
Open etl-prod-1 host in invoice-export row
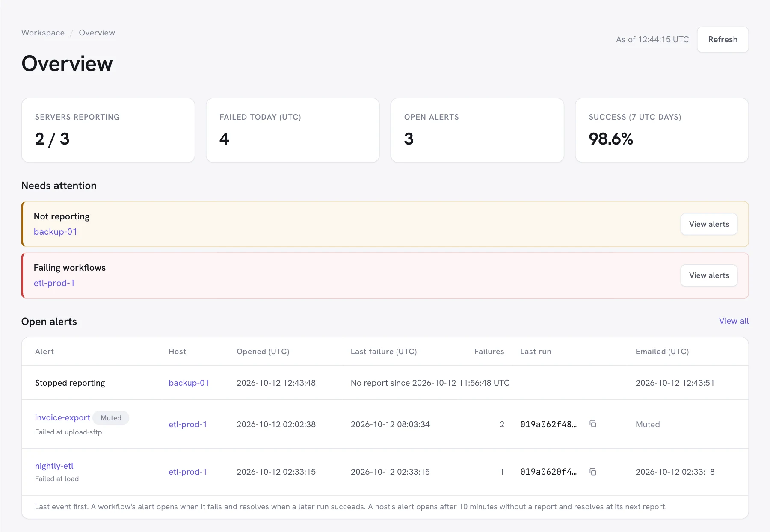187,424
